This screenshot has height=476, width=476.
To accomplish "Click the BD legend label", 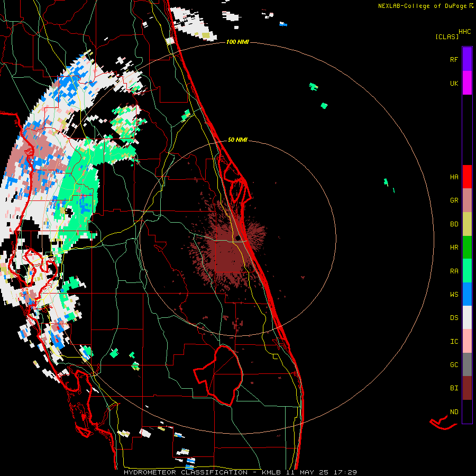I will [x=454, y=224].
